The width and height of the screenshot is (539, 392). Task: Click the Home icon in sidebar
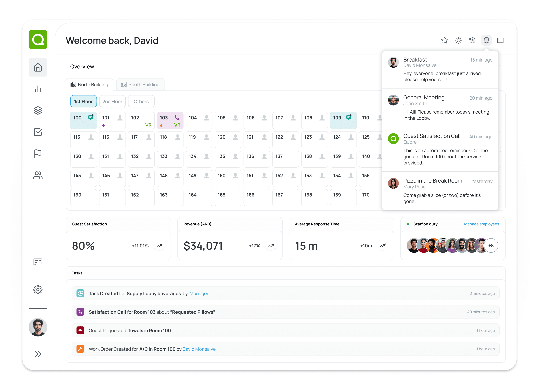(38, 67)
